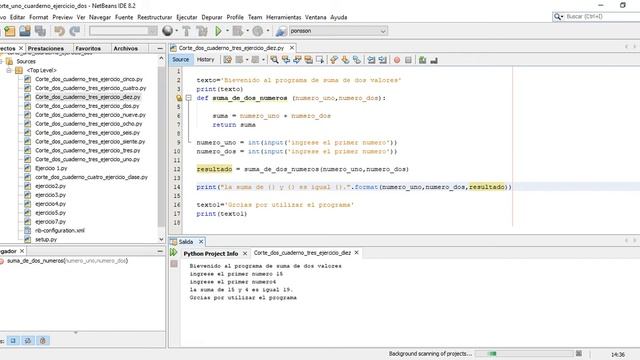Select nb-configuration.xml in project tree
The height and width of the screenshot is (360, 640).
point(60,231)
